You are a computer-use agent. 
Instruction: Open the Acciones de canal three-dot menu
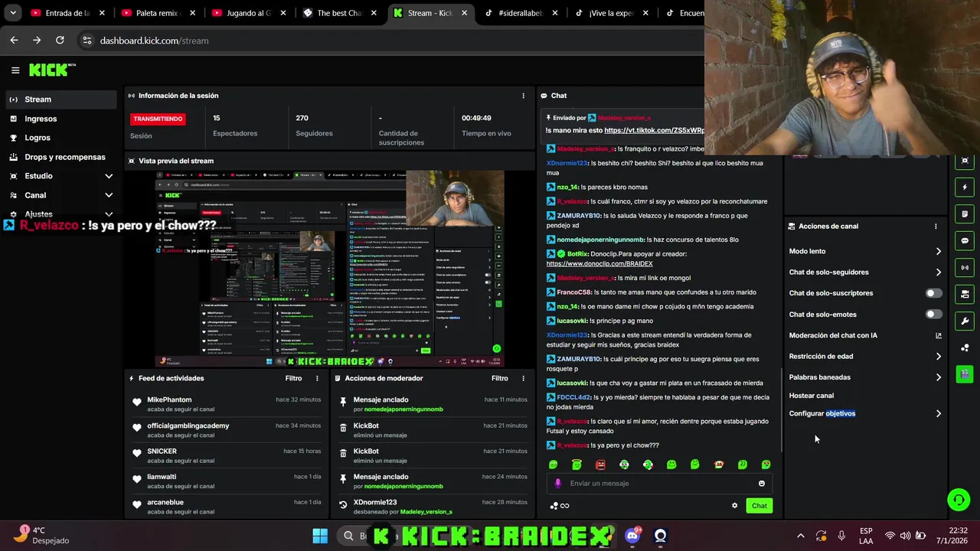click(936, 227)
